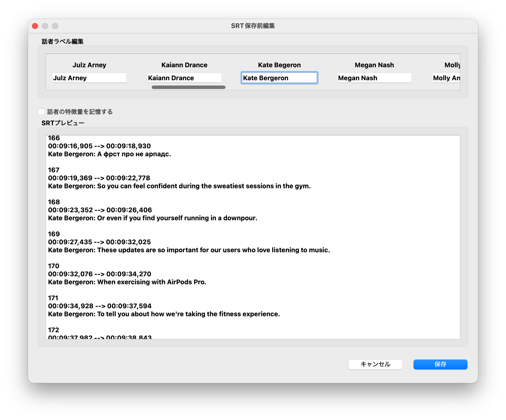
Task: Click the Kate Begeron speaker label heading
Action: pyautogui.click(x=279, y=65)
